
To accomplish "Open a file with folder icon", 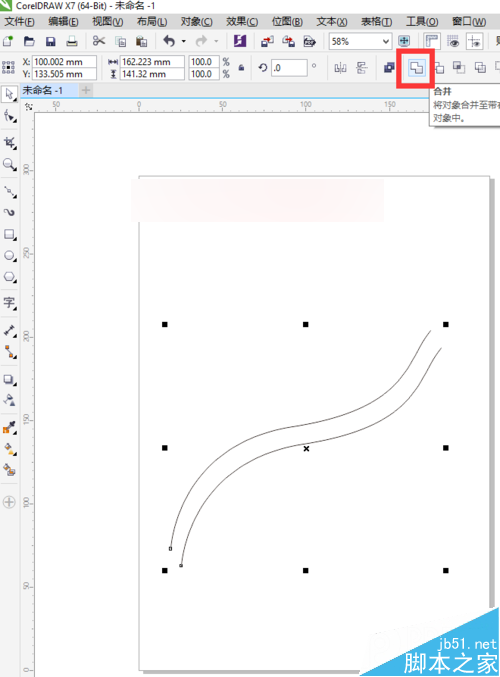I will point(29,41).
